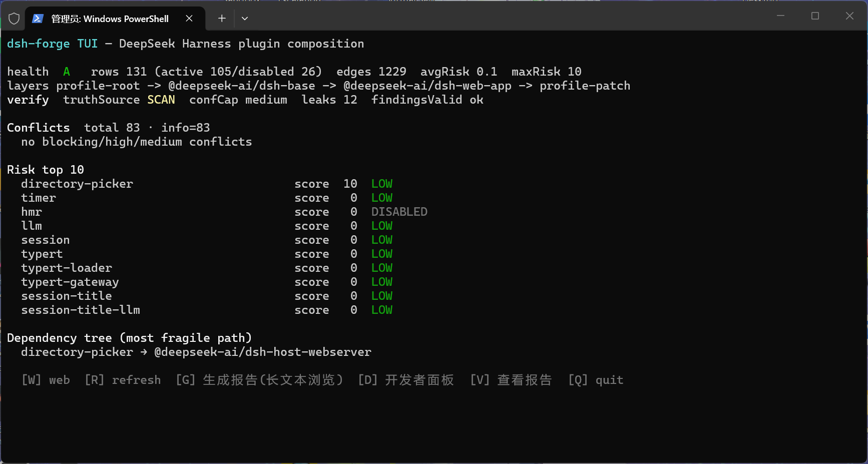Screen dimensions: 868x464
Task: Click the [W] web shortcut
Action: 46,380
